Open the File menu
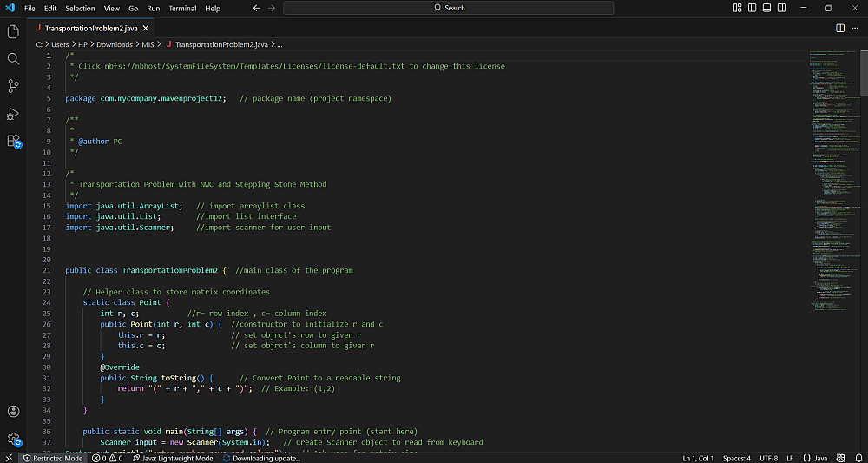 click(30, 9)
